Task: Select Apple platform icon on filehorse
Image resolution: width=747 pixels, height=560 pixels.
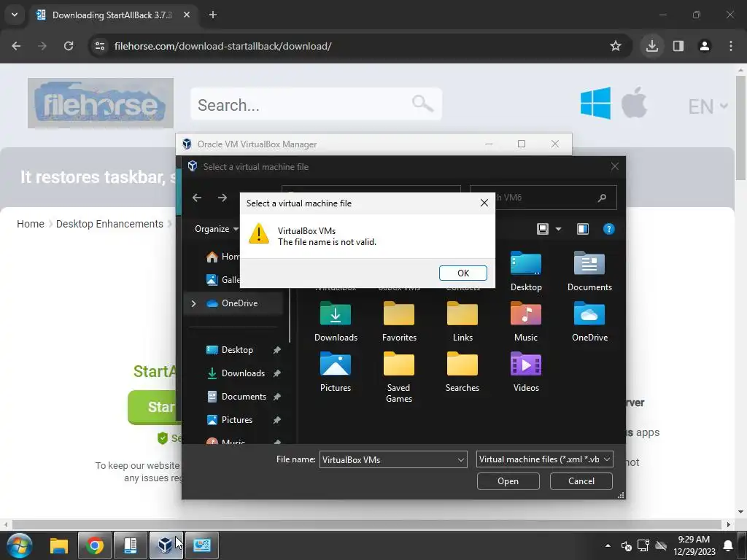Action: coord(634,103)
